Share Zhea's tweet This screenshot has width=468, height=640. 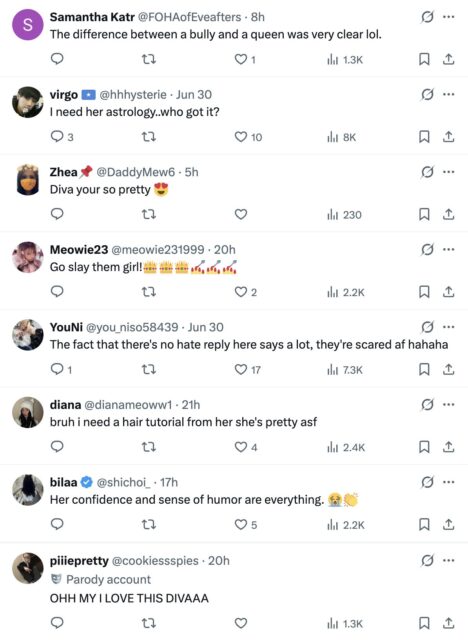coord(448,214)
